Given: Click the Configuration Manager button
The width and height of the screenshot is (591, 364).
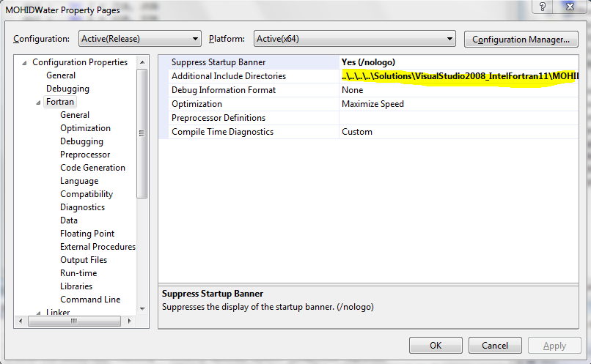Looking at the screenshot, I should pyautogui.click(x=521, y=39).
